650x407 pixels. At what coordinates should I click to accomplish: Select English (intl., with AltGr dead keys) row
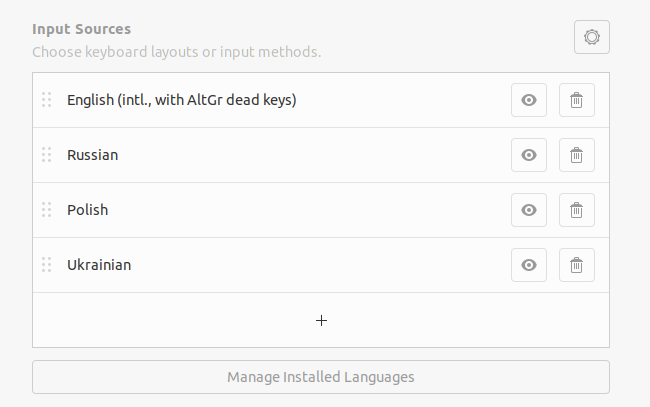[x=182, y=100]
